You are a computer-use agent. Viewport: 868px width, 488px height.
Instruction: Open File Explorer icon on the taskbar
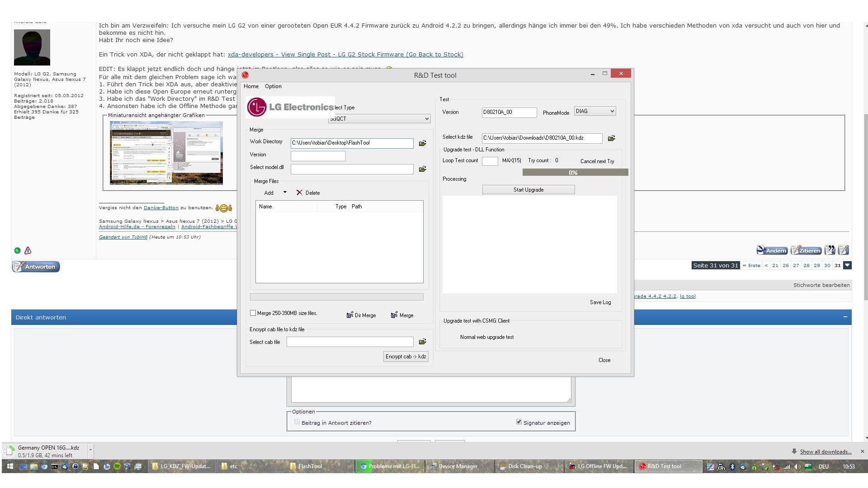(34, 466)
